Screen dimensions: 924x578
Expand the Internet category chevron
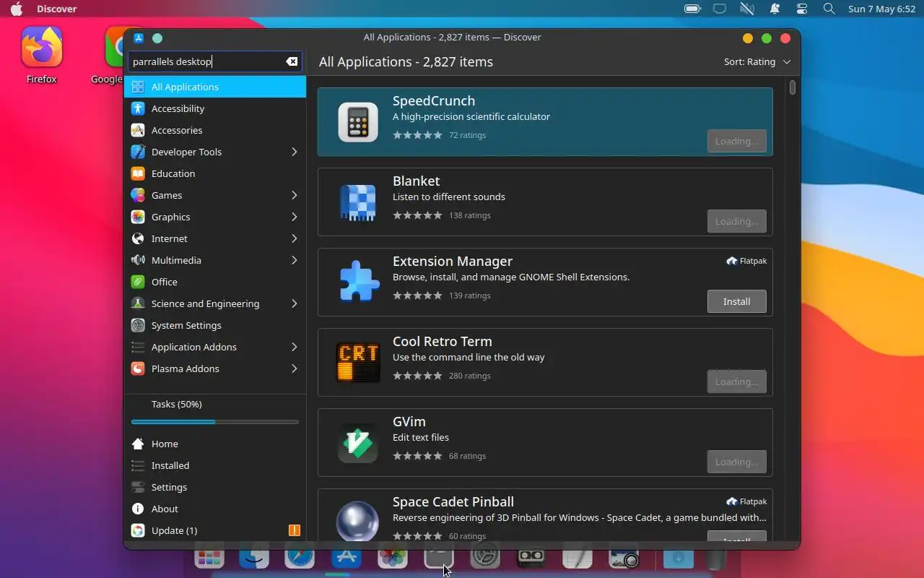pyautogui.click(x=294, y=238)
